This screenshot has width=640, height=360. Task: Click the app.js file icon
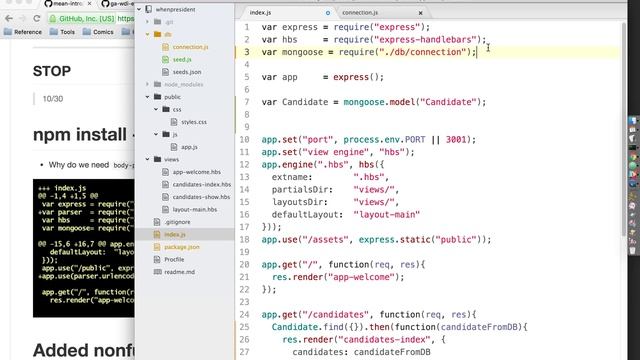tap(174, 147)
